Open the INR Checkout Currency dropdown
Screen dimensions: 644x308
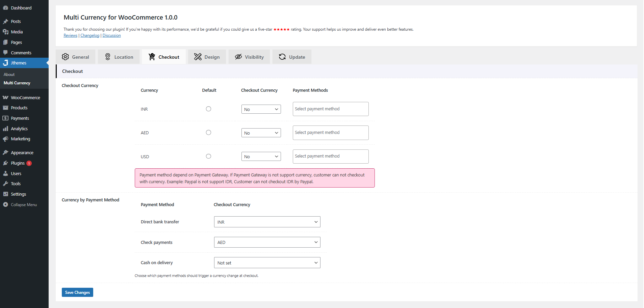(261, 109)
